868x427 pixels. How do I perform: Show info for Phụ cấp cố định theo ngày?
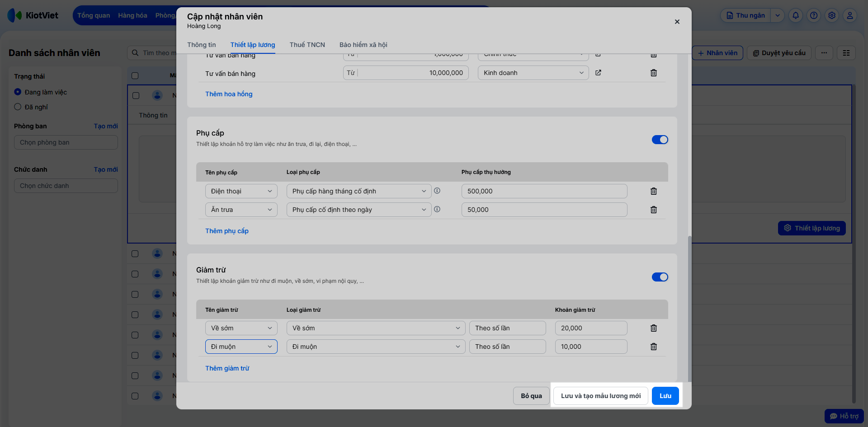coord(437,209)
